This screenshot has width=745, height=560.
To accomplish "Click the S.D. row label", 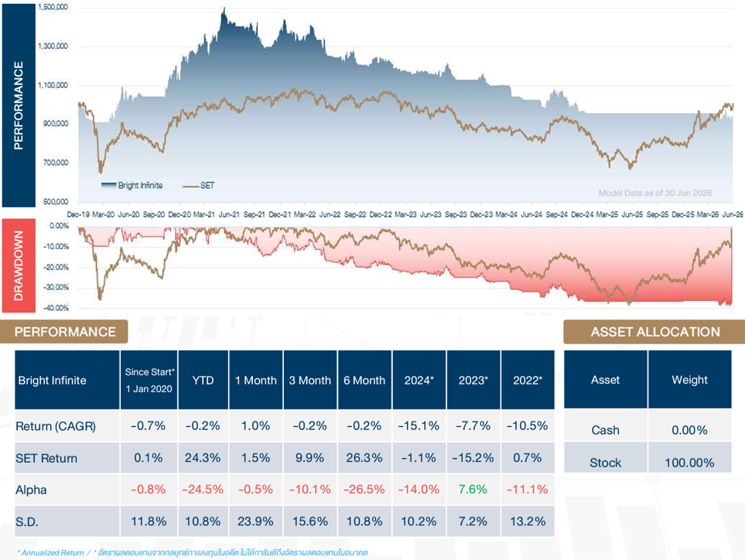I will click(26, 522).
